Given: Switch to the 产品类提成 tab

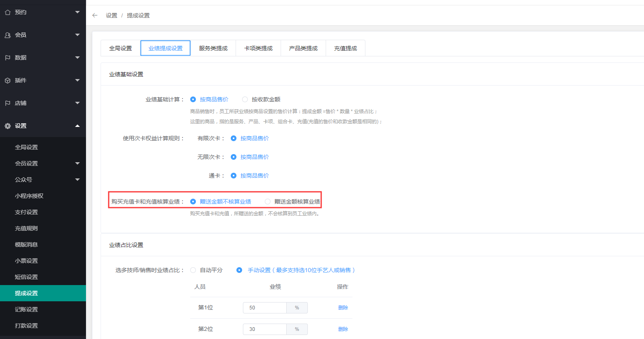Looking at the screenshot, I should coord(303,48).
